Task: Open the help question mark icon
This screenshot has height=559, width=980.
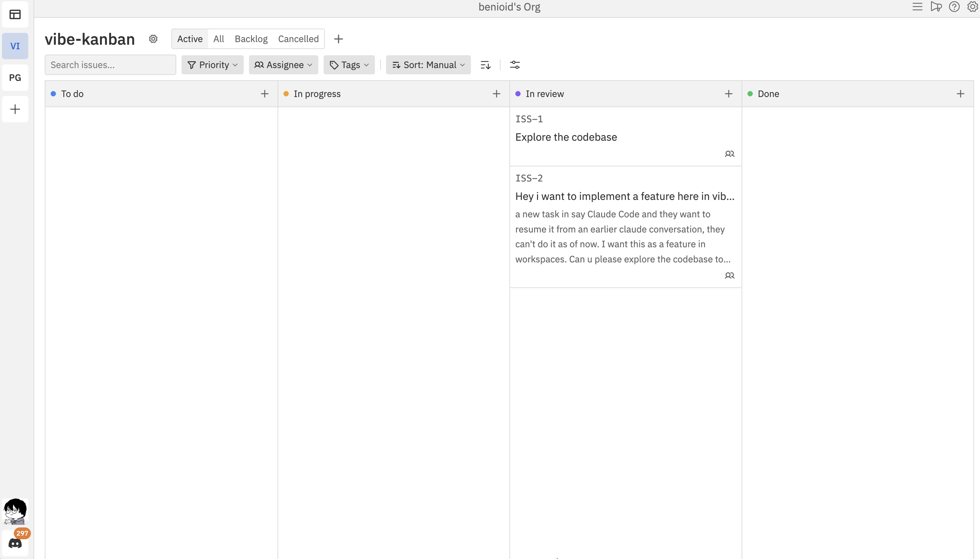Action: pos(954,7)
